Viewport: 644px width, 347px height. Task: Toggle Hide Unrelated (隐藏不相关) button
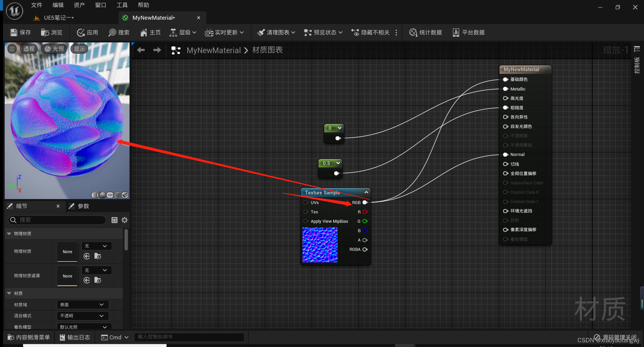pyautogui.click(x=370, y=32)
